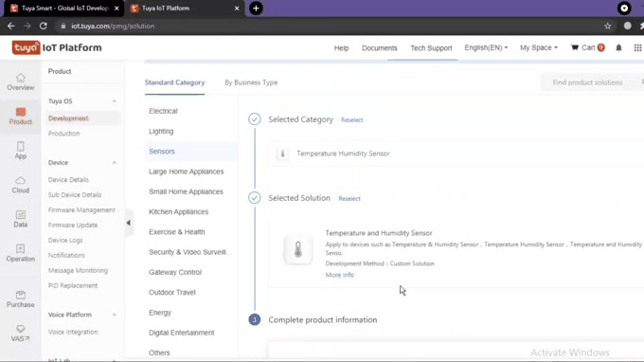Open the Help link in header
Screen dimensions: 644x362
[341, 48]
